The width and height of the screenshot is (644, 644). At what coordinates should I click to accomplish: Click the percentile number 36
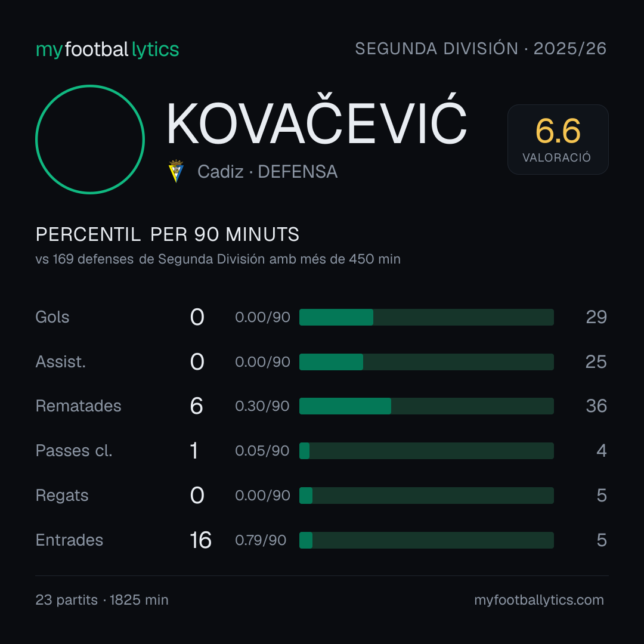point(596,406)
